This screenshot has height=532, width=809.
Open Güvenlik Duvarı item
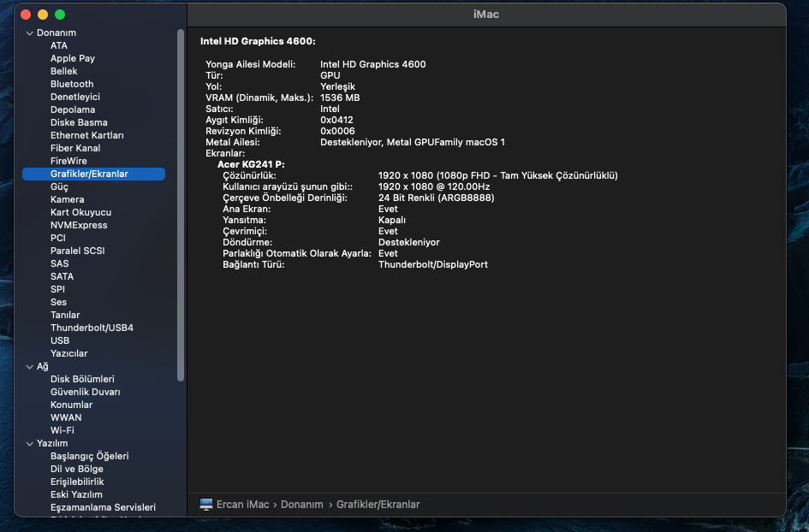(x=85, y=392)
